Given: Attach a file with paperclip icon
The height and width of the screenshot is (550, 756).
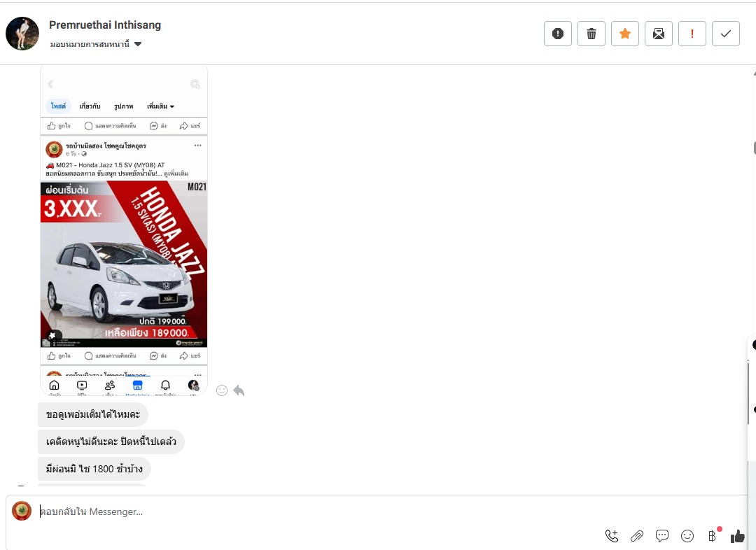Looking at the screenshot, I should tap(637, 535).
